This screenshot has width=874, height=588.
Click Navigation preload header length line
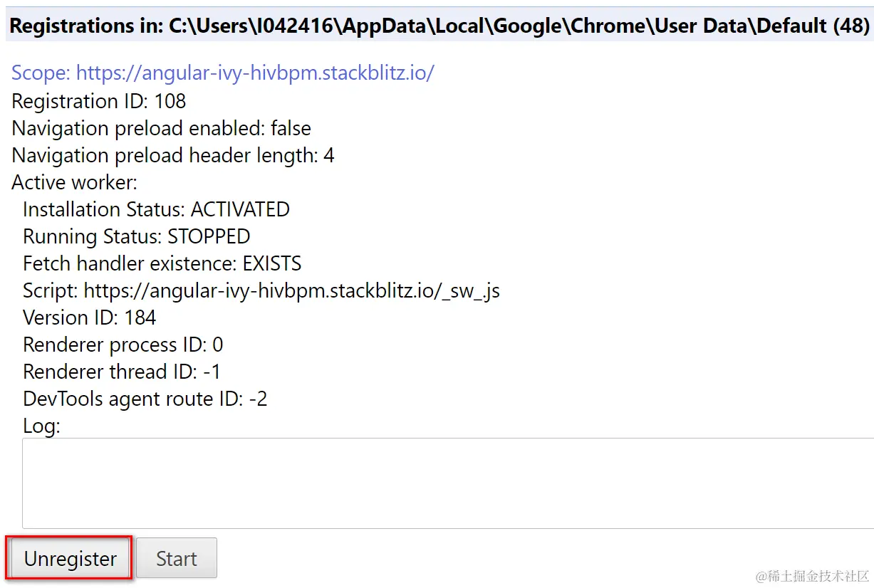(x=172, y=155)
